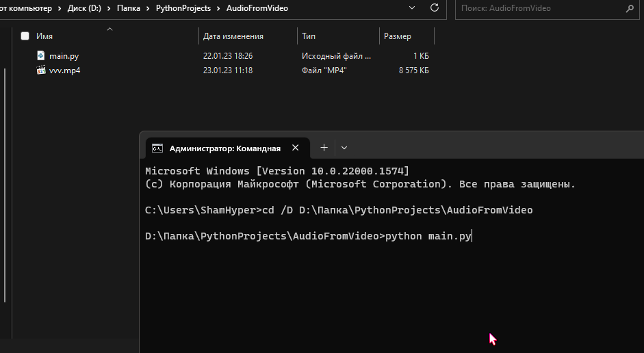This screenshot has width=644, height=353.
Task: Open the terminal new-tab profile dropdown
Action: 344,148
